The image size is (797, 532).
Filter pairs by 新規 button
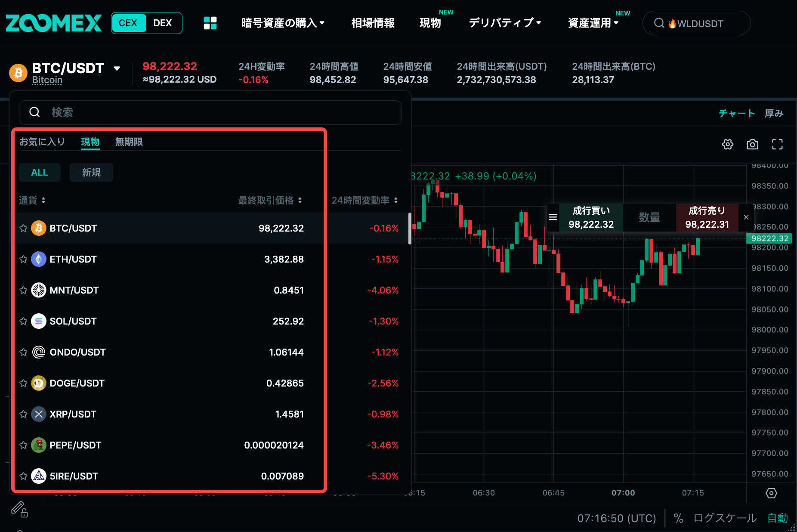[x=91, y=172]
